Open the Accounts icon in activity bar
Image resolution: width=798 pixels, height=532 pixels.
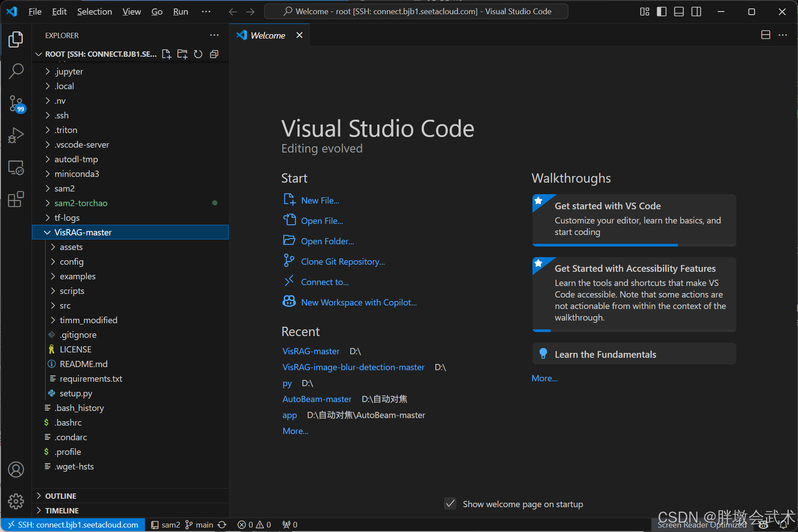click(16, 469)
